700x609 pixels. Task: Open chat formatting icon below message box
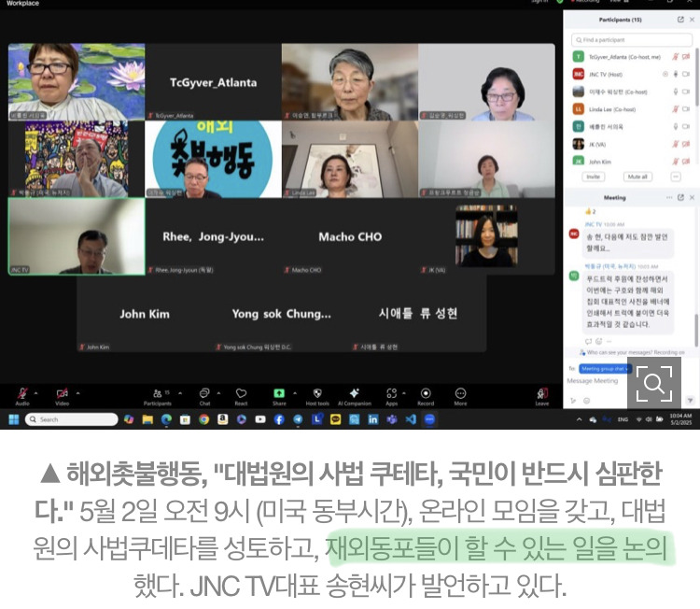coord(573,401)
